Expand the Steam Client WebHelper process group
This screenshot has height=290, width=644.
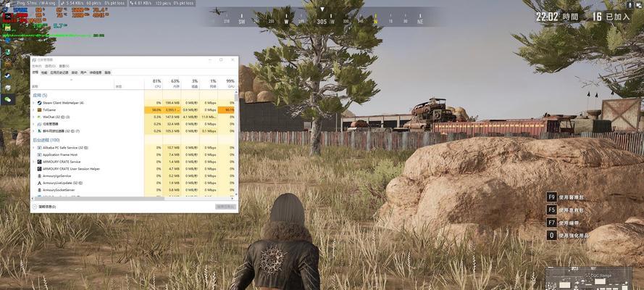click(x=33, y=103)
